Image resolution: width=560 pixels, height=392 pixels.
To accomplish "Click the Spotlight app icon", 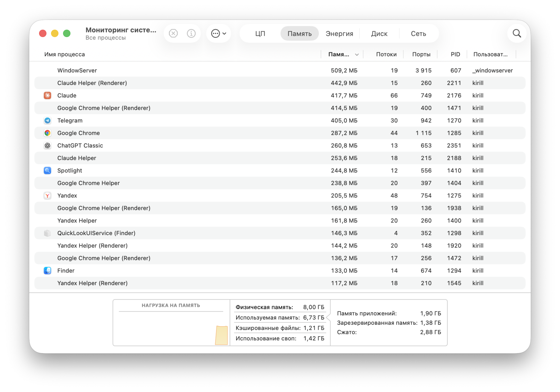I will 48,171.
